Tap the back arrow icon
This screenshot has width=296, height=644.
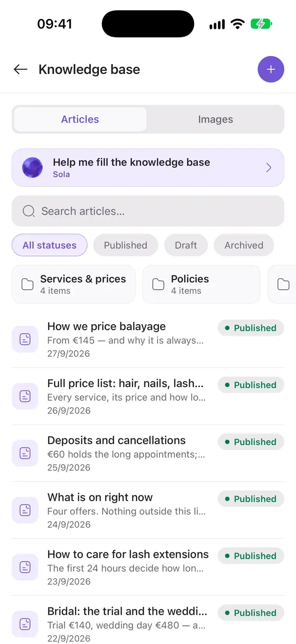coord(21,69)
